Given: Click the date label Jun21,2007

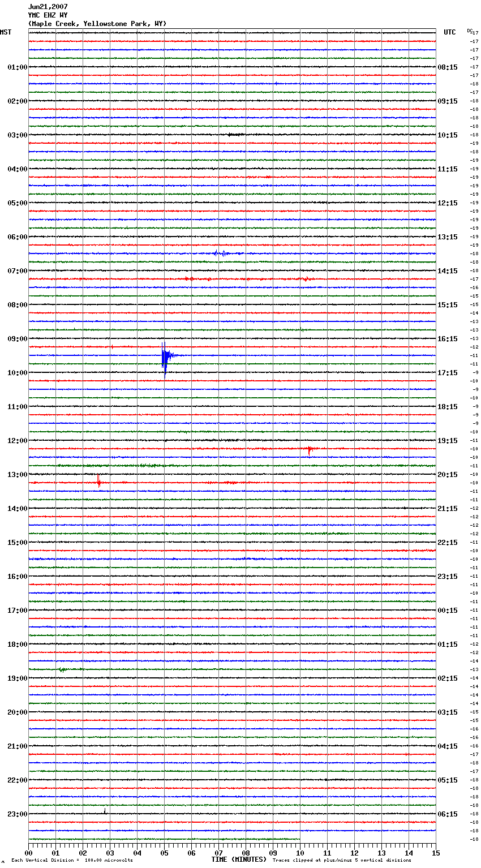Looking at the screenshot, I should [x=48, y=7].
